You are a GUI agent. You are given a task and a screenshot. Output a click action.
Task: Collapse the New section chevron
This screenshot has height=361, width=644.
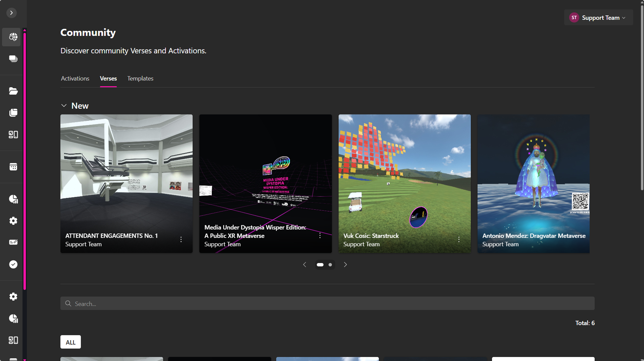point(64,106)
